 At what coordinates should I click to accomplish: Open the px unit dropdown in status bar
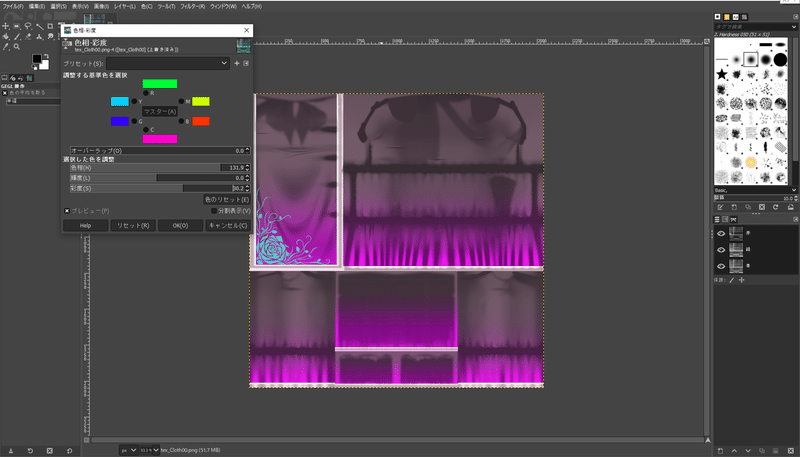point(129,450)
